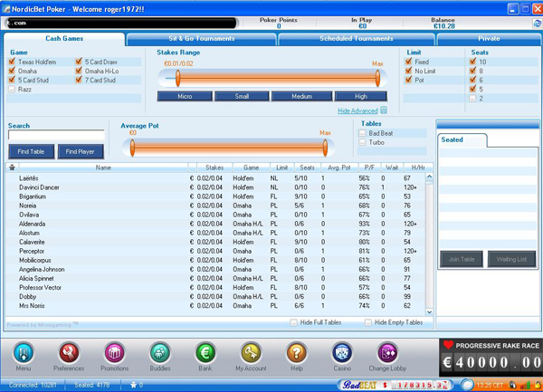The image size is (543, 392).
Task: Select the Cash Games tab
Action: [x=64, y=38]
